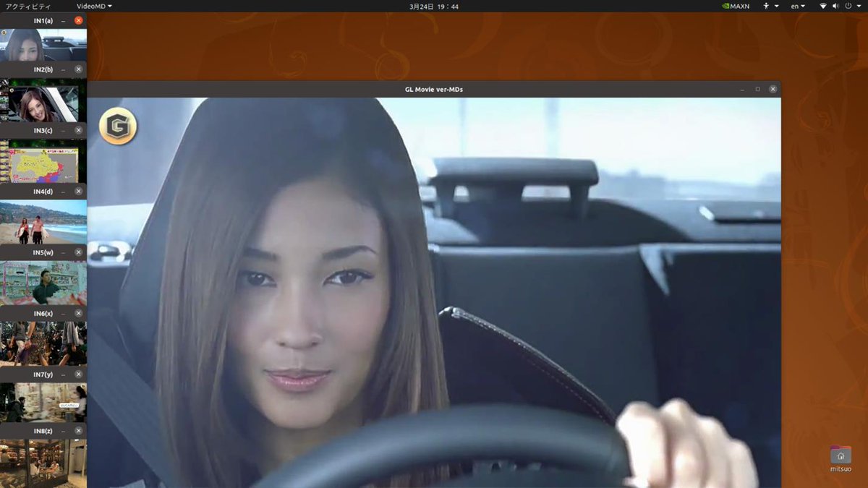
Task: Click the gold G logo in video
Action: 118,127
